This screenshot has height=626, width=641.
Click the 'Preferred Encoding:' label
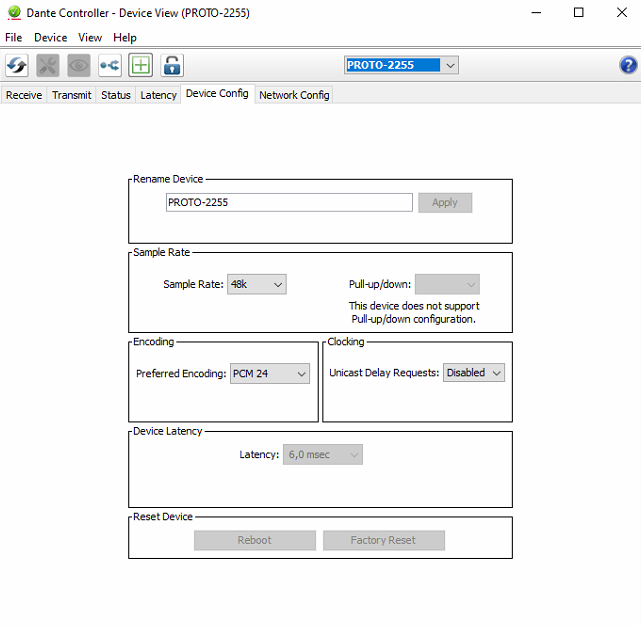pos(181,373)
